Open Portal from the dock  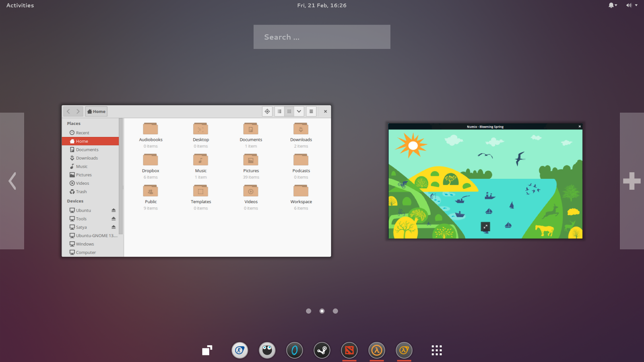(295, 350)
